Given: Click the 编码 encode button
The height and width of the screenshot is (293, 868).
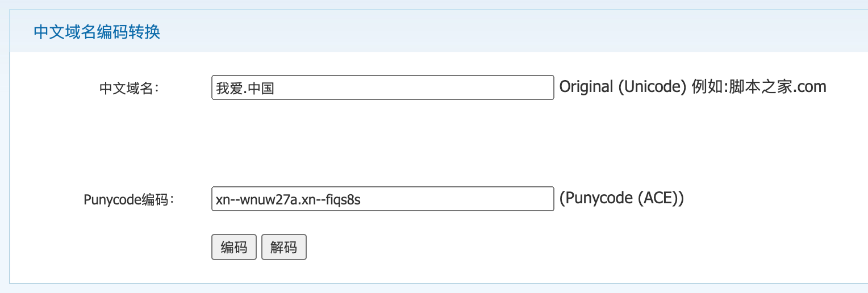Looking at the screenshot, I should [233, 248].
